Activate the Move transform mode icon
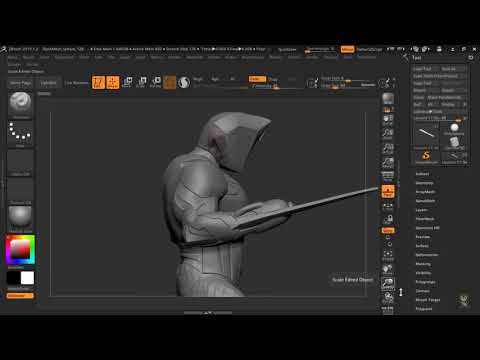The height and width of the screenshot is (360, 480). coord(127,82)
